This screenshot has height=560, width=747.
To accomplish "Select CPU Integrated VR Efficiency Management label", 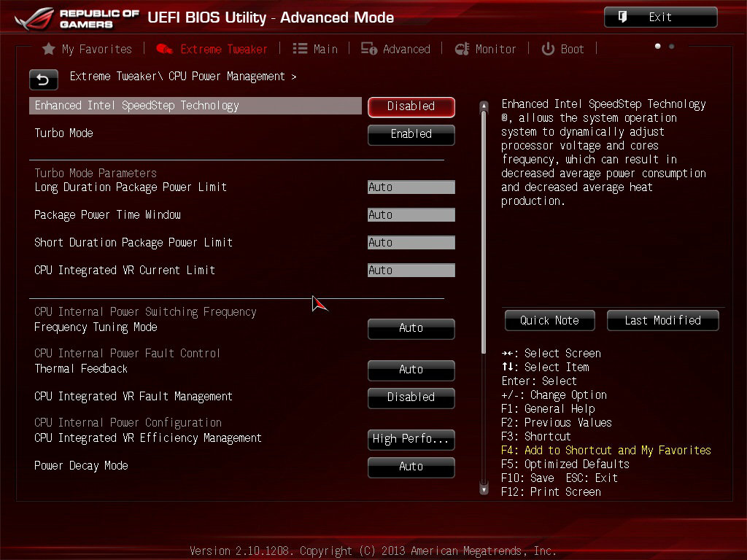I will pos(148,438).
